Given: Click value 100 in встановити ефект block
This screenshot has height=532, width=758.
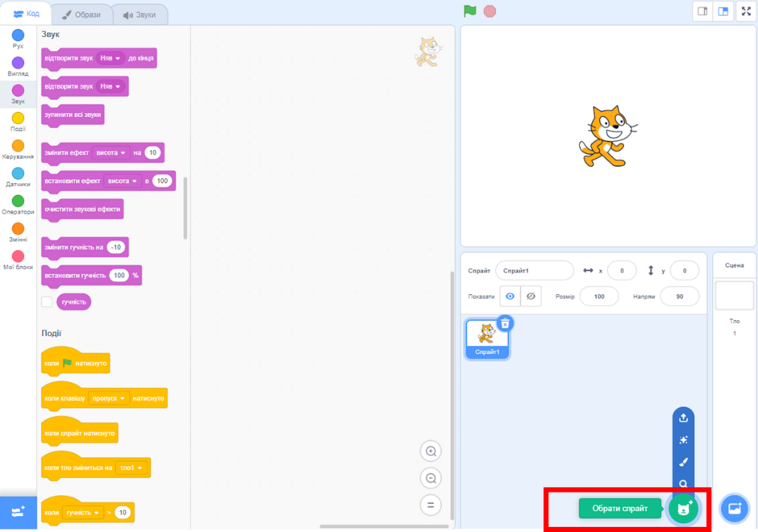Looking at the screenshot, I should 162,181.
